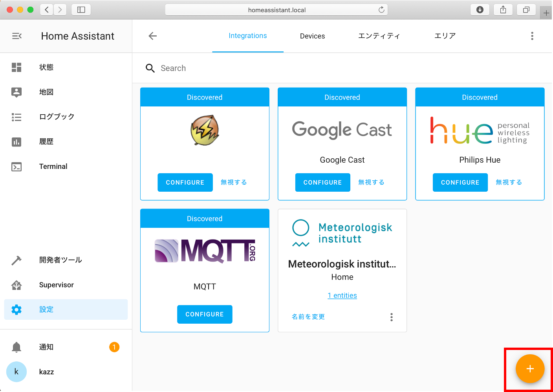Open the Terminal console icon

(x=16, y=167)
